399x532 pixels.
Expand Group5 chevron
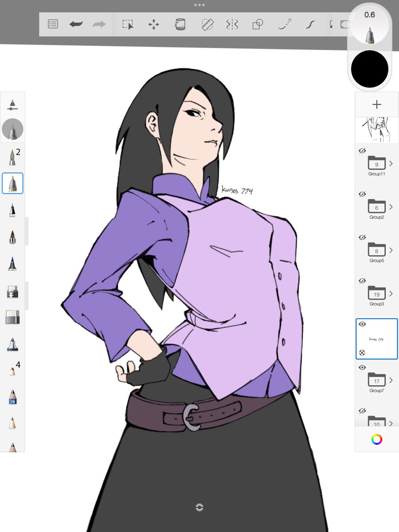click(391, 250)
